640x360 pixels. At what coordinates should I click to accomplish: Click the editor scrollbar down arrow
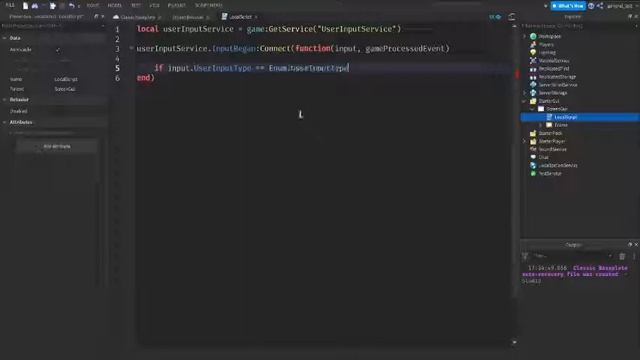tap(514, 342)
